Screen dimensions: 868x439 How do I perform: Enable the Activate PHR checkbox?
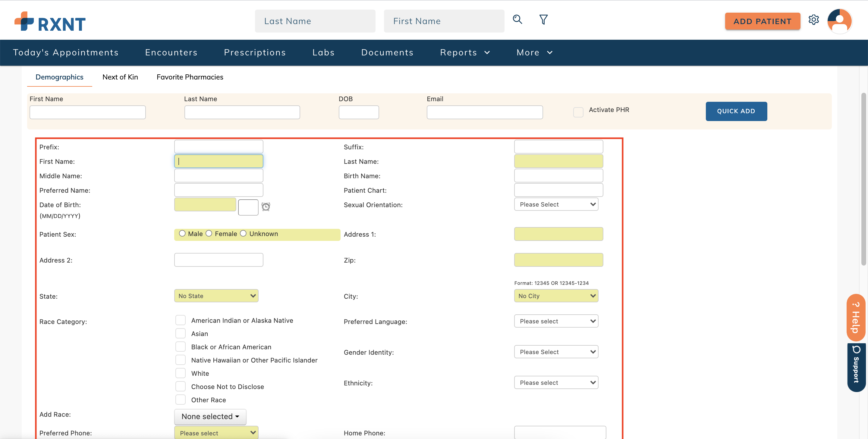pyautogui.click(x=578, y=112)
